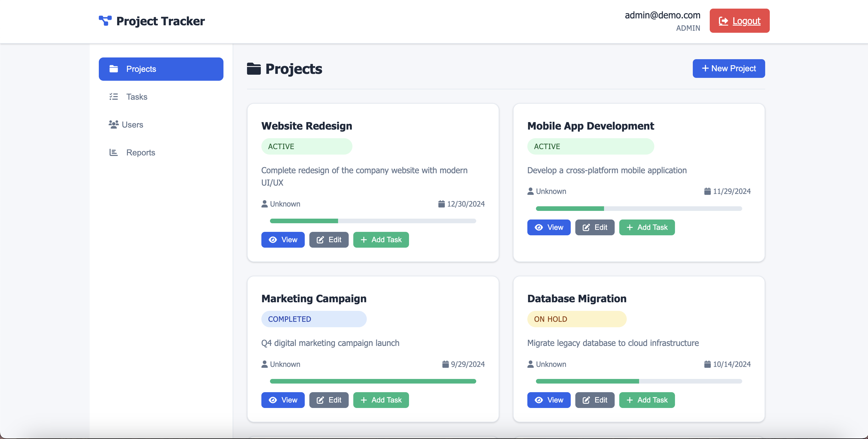Screen dimensions: 868x439
Task: Click the folder icon beside Projects heading
Action: click(254, 69)
